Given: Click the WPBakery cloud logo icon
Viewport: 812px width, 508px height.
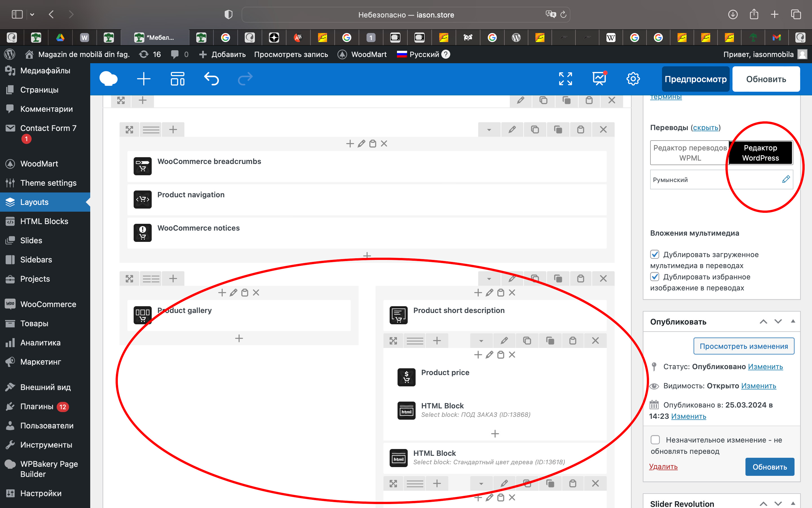Looking at the screenshot, I should click(x=108, y=79).
